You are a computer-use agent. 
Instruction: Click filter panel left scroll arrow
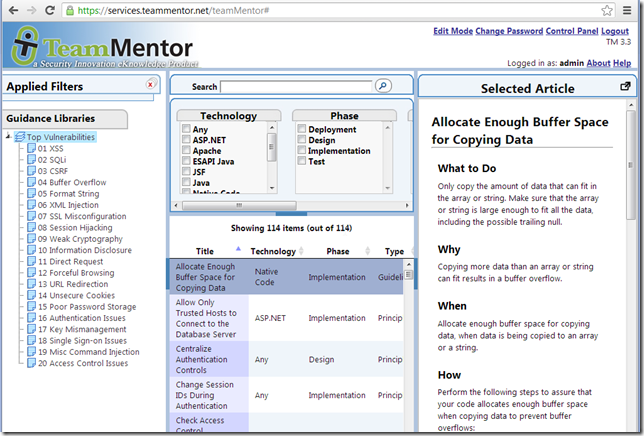click(176, 205)
